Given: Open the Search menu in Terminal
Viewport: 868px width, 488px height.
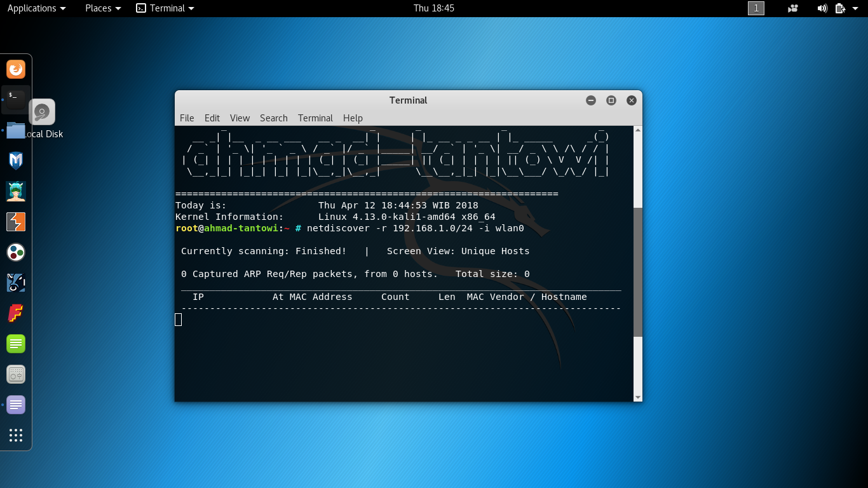Looking at the screenshot, I should [x=274, y=118].
